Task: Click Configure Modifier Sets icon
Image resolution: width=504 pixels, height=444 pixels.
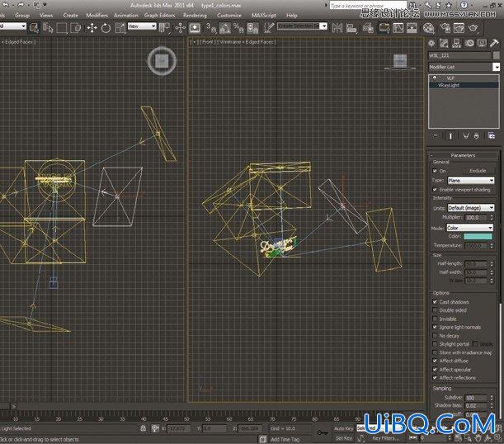Action: (x=492, y=136)
